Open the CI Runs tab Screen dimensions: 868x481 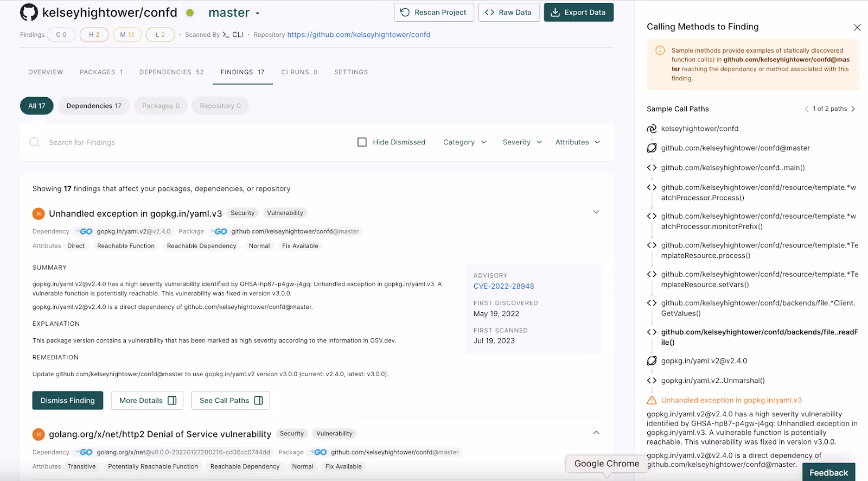click(x=299, y=72)
